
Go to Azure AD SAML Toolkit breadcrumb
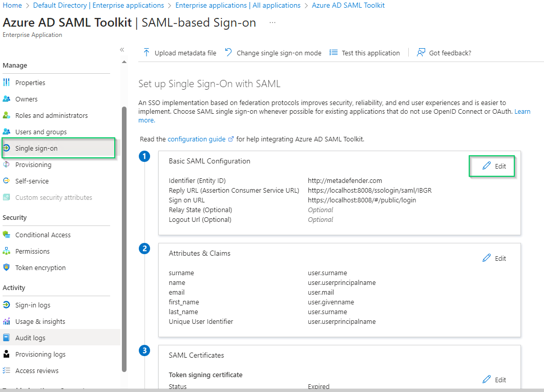[348, 5]
